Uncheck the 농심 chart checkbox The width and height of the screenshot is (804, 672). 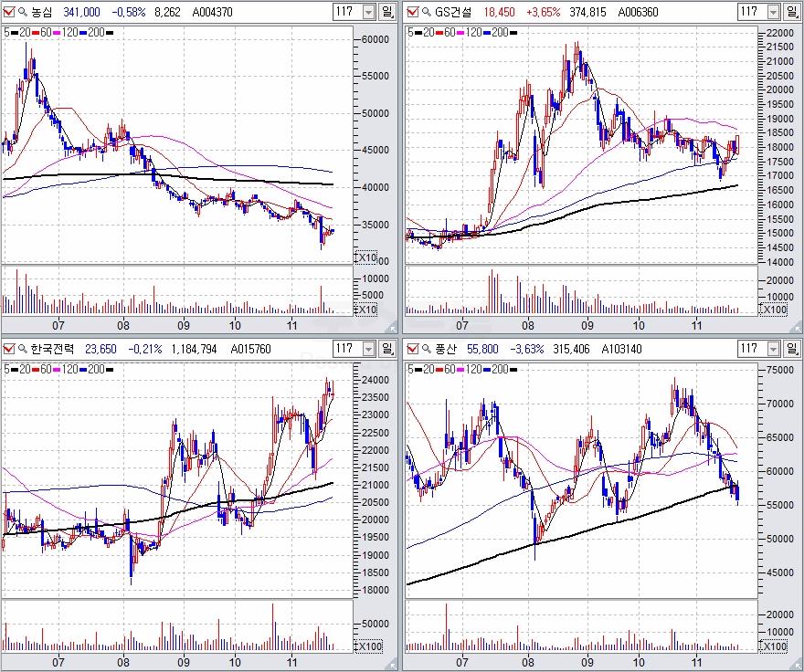click(x=9, y=12)
